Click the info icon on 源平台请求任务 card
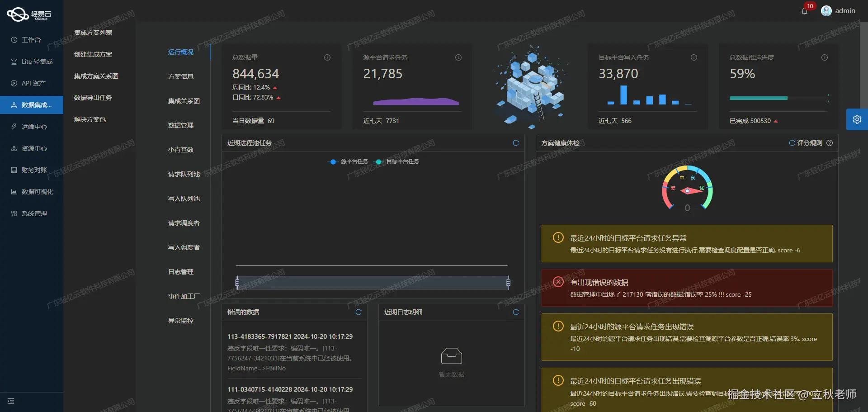868x412 pixels. point(458,57)
